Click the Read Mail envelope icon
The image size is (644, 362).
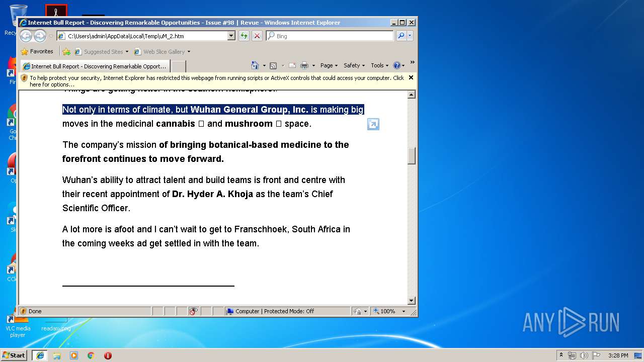pos(292,65)
